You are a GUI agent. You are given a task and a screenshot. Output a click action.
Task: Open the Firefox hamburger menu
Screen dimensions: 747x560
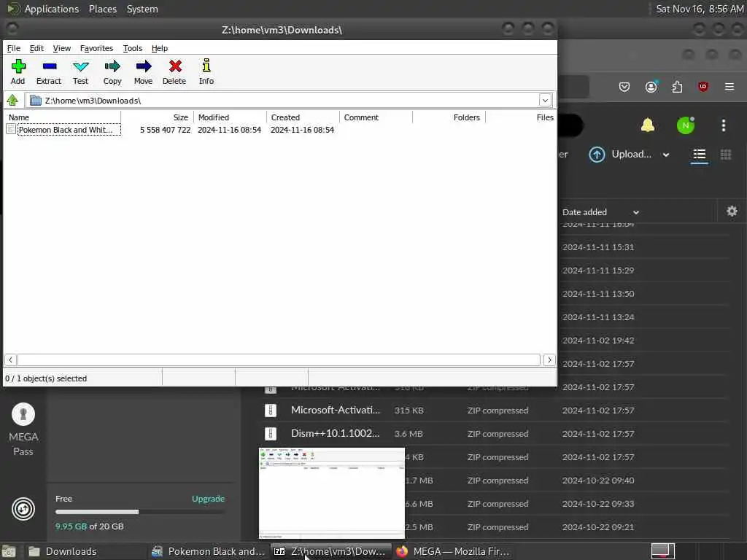pos(729,87)
